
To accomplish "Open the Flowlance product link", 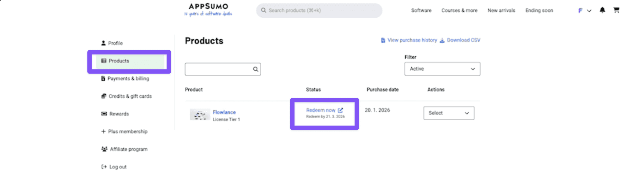I will tap(224, 112).
